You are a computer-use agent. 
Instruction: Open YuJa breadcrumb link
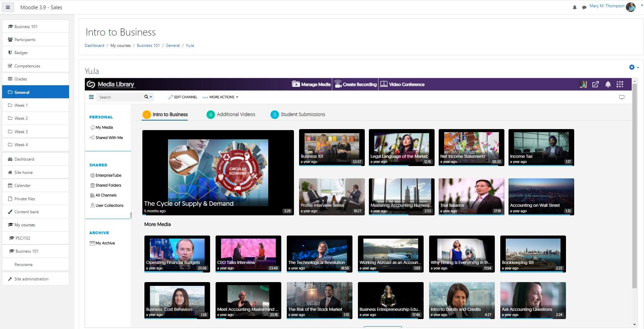click(190, 46)
